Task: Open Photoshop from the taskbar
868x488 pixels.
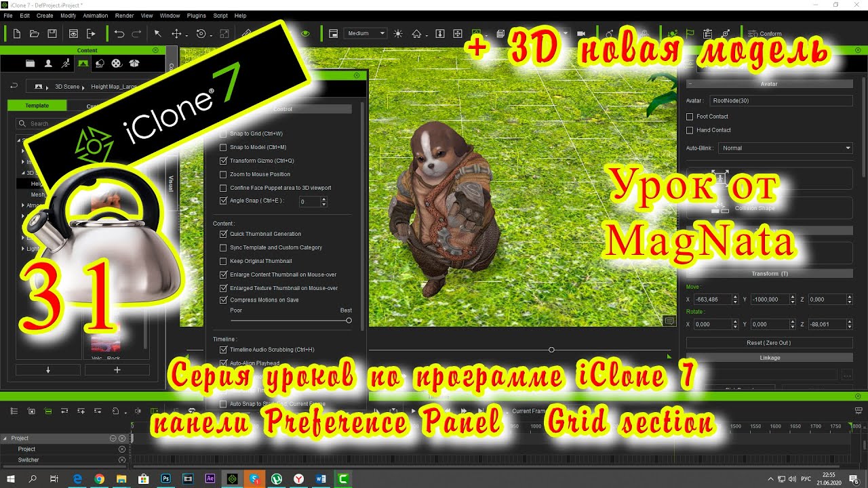Action: pos(165,479)
